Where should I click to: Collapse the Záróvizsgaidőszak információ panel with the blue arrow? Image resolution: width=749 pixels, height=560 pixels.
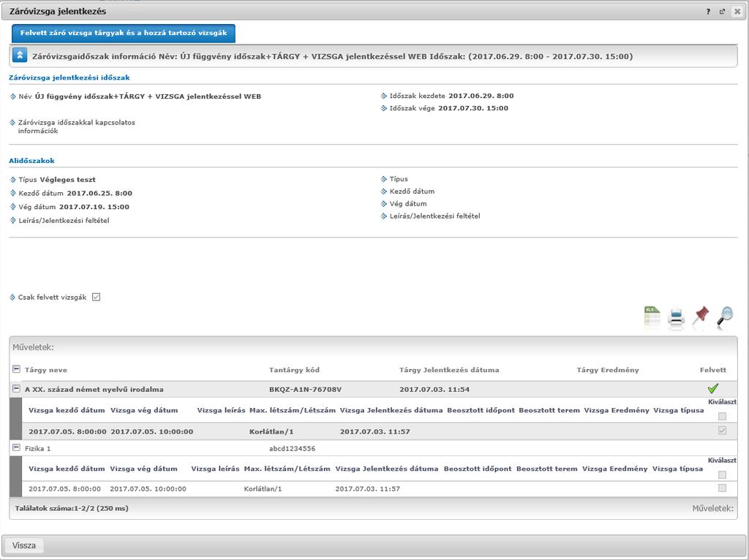(x=20, y=56)
